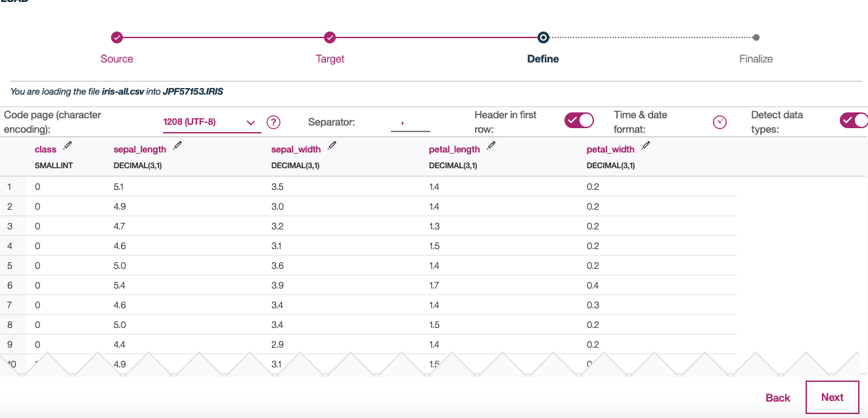Image resolution: width=868 pixels, height=418 pixels.
Task: Select the Finalize step label
Action: click(756, 59)
